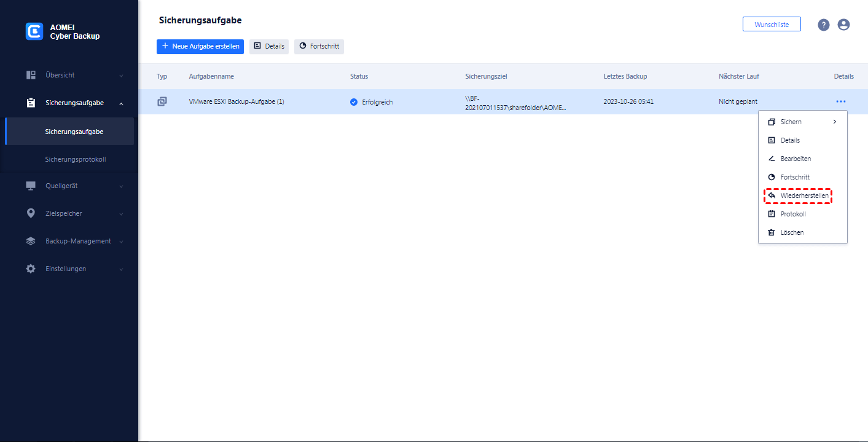Click the Quellgerät sidebar label
Viewport: 868px width, 442px height.
61,186
